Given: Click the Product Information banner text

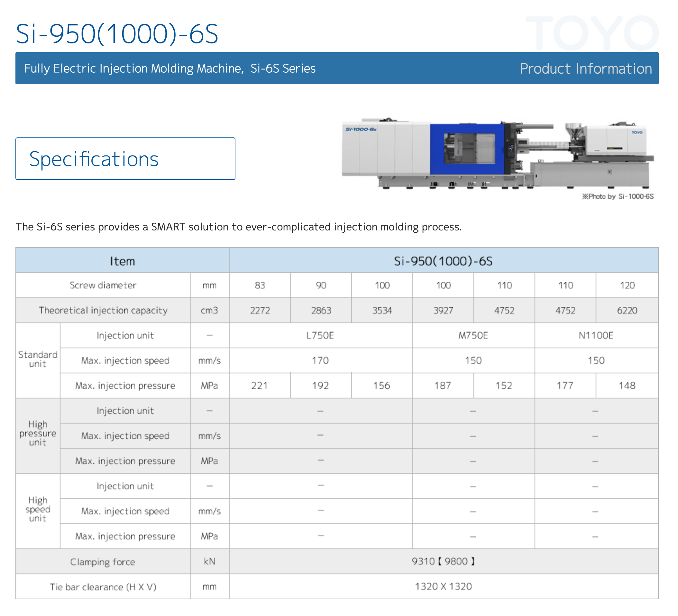Looking at the screenshot, I should point(585,68).
